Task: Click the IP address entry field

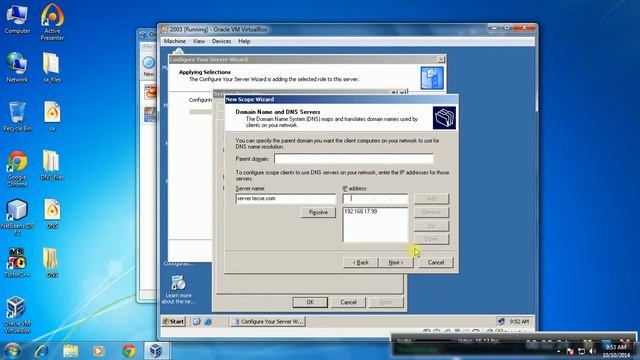Action: [375, 199]
